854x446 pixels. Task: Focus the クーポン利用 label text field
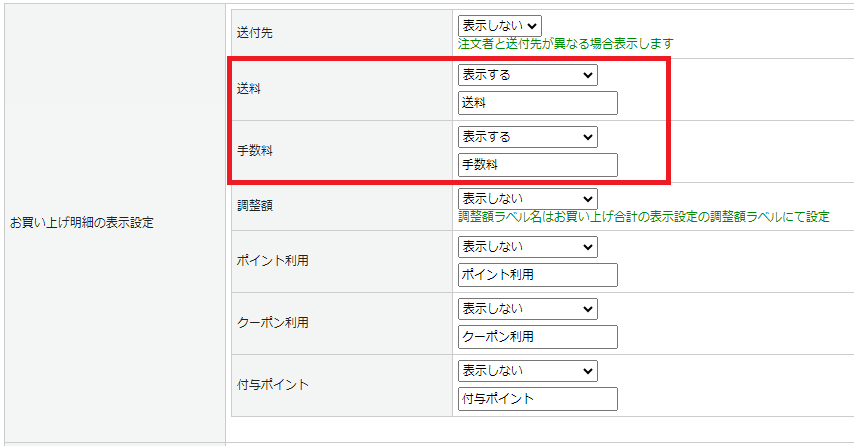coord(537,337)
